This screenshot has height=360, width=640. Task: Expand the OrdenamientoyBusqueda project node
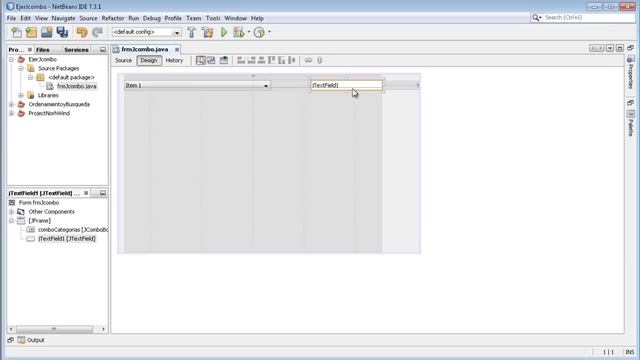(12, 104)
